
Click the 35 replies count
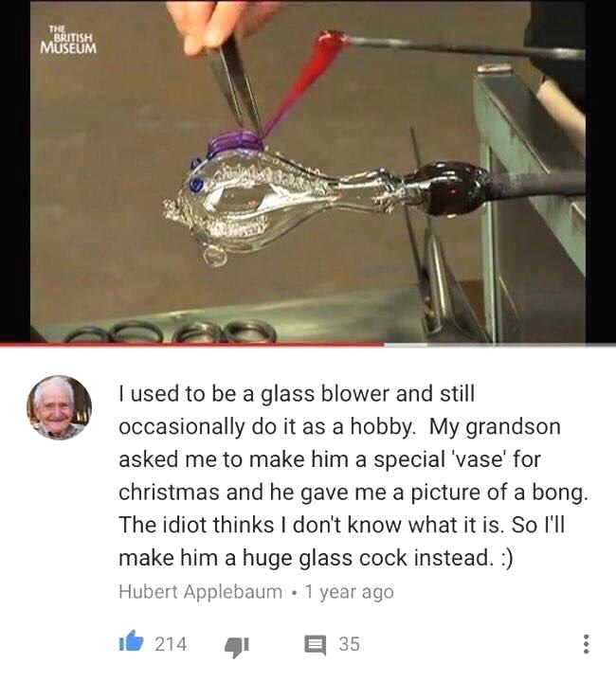[350, 644]
